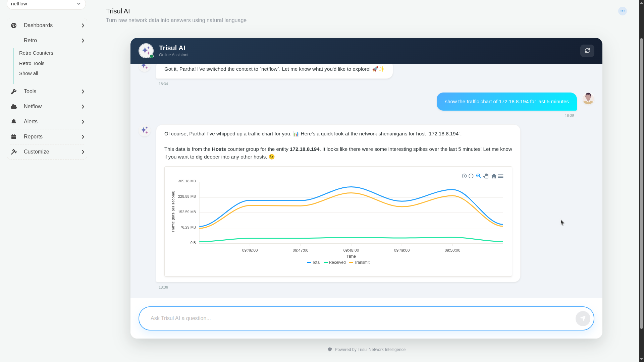Image resolution: width=644 pixels, height=362 pixels.
Task: Click the chart zoom in icon
Action: point(464,176)
